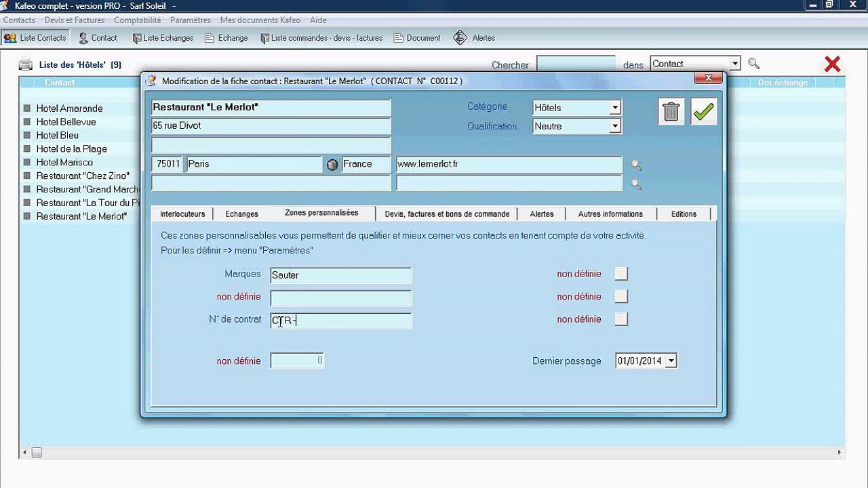
Task: Open the Dernier passage date picker
Action: pyautogui.click(x=671, y=361)
